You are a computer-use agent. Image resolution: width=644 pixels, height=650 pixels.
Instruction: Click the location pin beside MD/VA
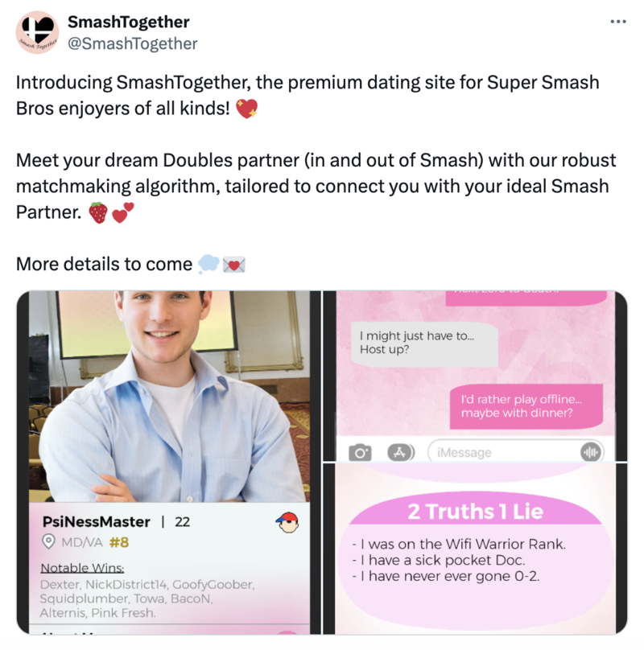(50, 543)
